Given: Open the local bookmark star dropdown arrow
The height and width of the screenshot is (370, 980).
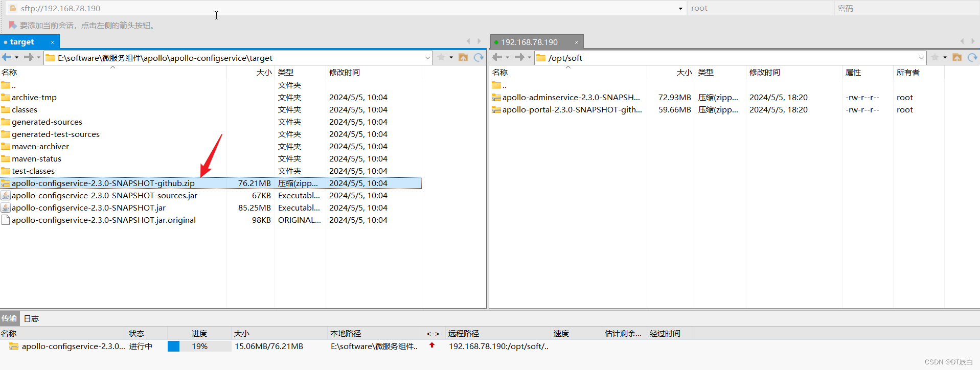Looking at the screenshot, I should click(451, 58).
